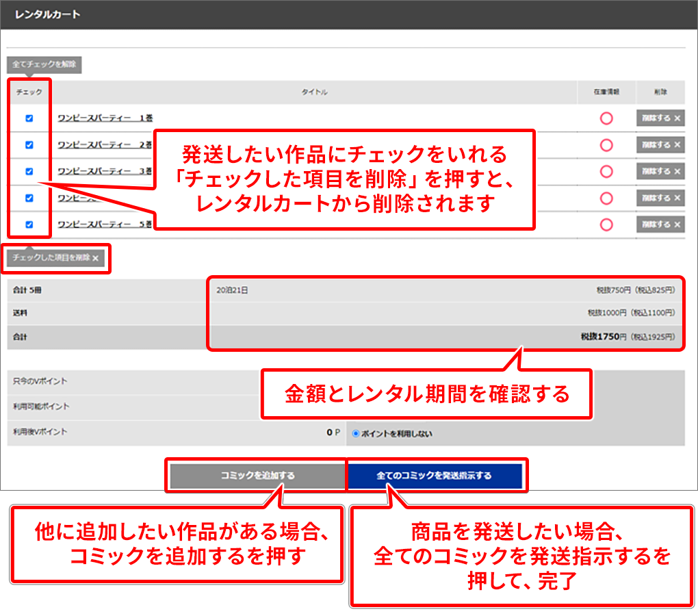Toggle the third row checkbox

[x=29, y=172]
